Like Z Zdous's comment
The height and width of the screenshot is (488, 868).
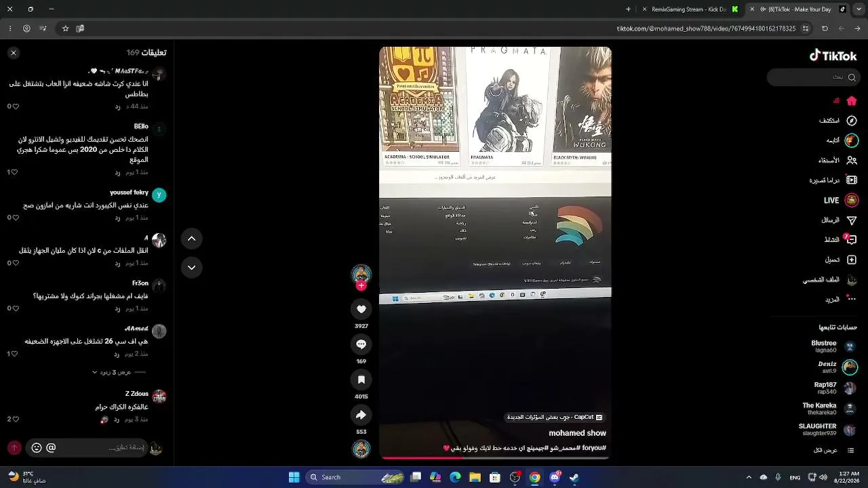15,420
